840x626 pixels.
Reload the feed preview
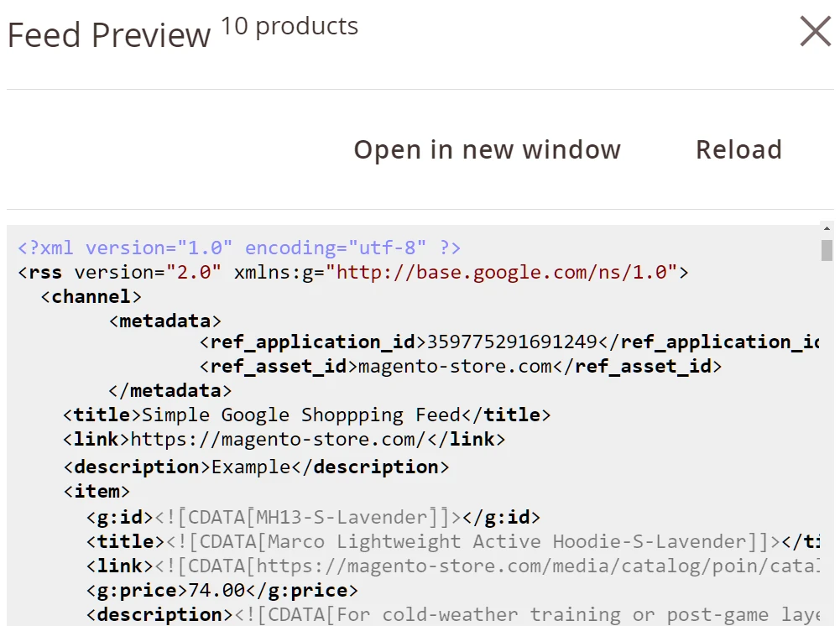pos(738,149)
